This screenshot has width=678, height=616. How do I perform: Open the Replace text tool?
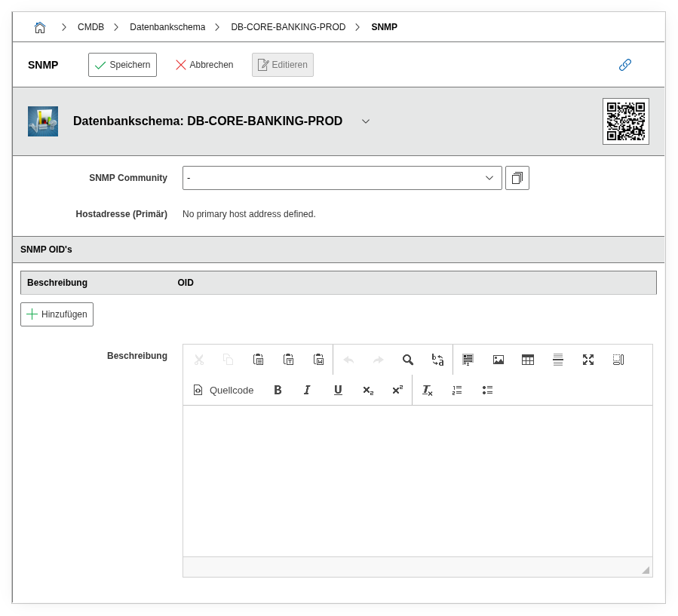pyautogui.click(x=437, y=360)
